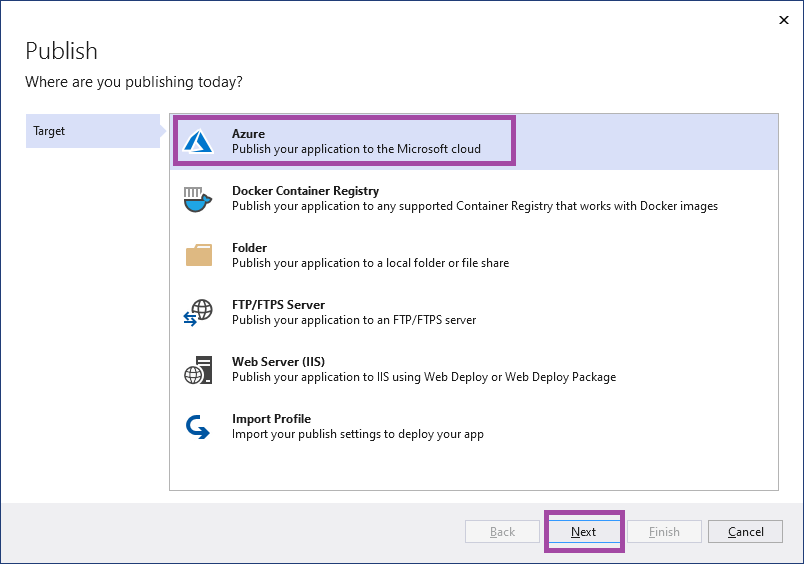This screenshot has width=804, height=564.
Task: Click the Web Server IIS icon
Action: click(198, 369)
